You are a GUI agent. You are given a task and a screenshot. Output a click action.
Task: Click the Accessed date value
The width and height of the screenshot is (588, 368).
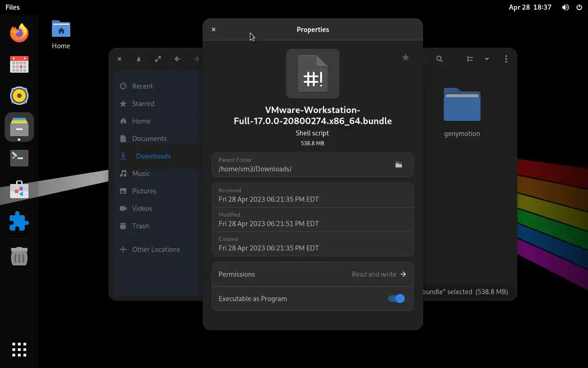point(269,199)
